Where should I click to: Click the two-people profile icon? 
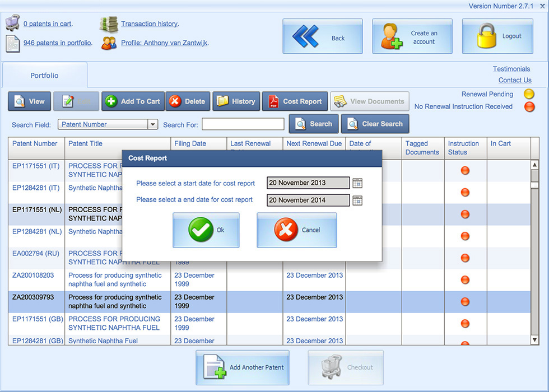109,43
